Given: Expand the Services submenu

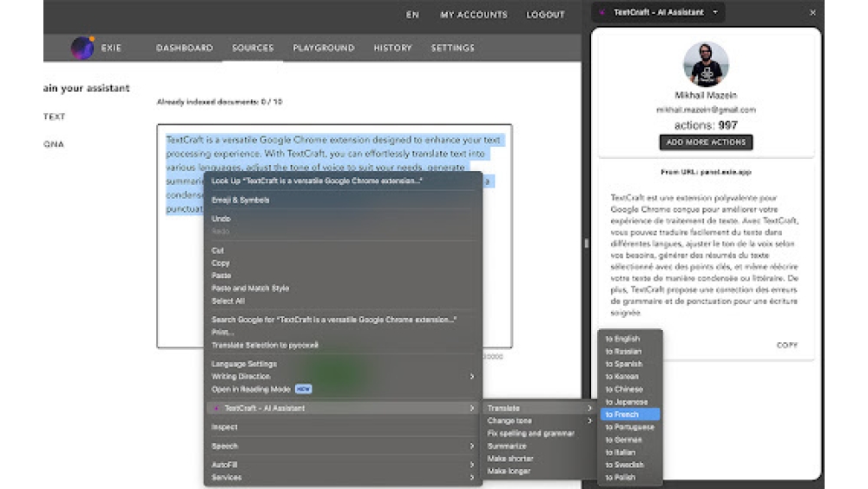Looking at the screenshot, I should [343, 478].
